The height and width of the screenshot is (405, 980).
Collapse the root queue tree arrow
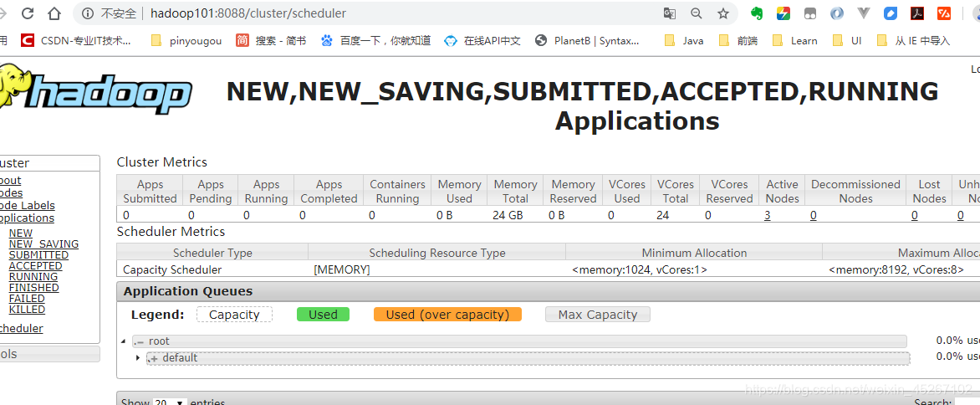coord(124,341)
